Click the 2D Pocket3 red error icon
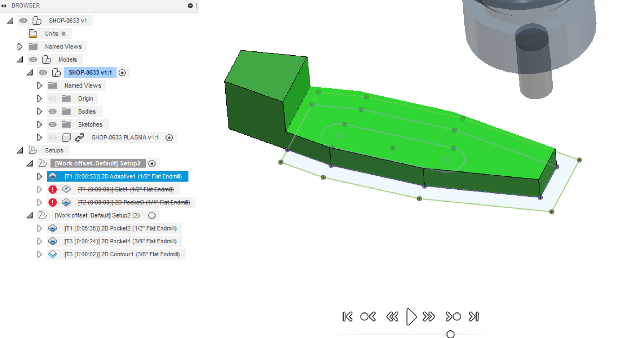644x338 pixels. click(x=53, y=202)
